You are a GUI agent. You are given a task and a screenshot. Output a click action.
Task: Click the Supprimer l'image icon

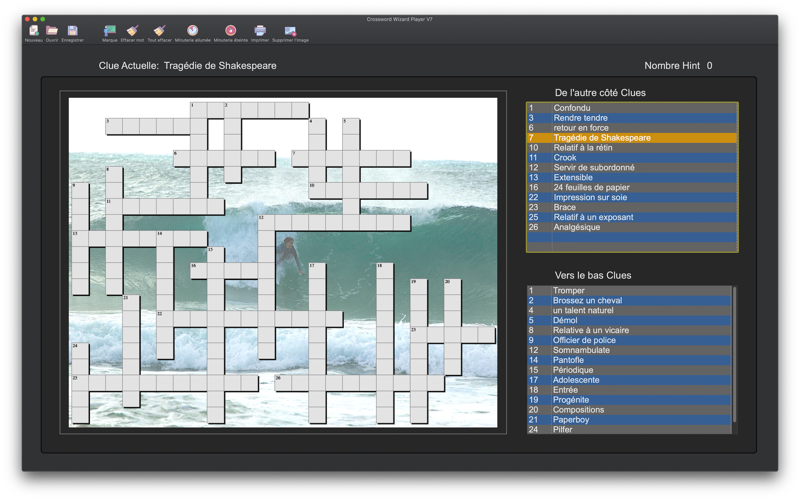coord(290,31)
